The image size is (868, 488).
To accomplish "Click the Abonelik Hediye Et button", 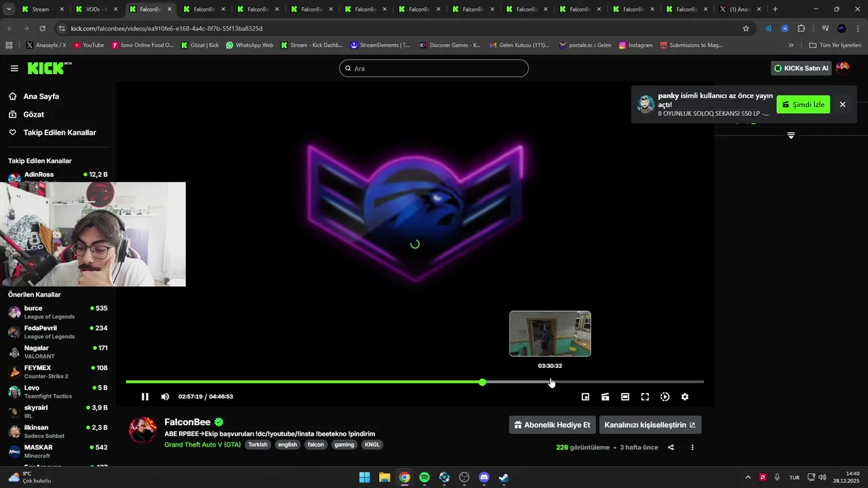I will [x=552, y=425].
